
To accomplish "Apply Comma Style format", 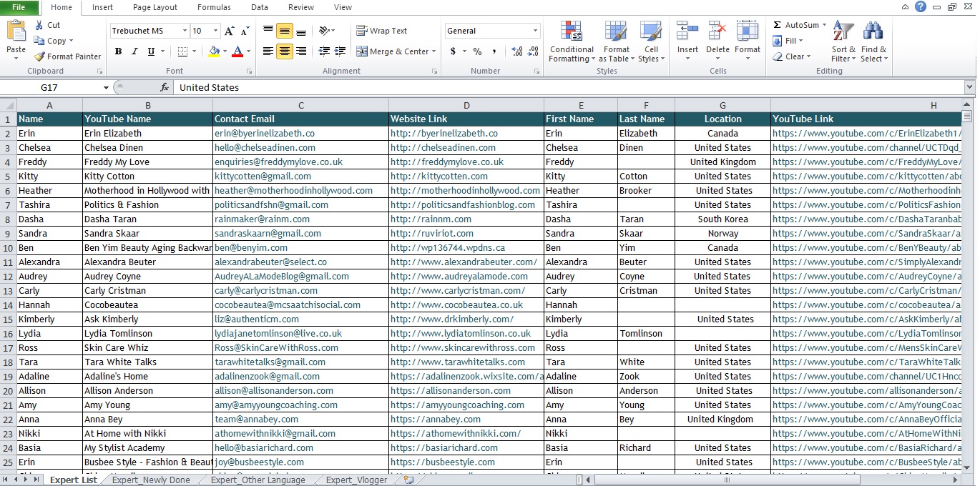I will click(x=495, y=51).
